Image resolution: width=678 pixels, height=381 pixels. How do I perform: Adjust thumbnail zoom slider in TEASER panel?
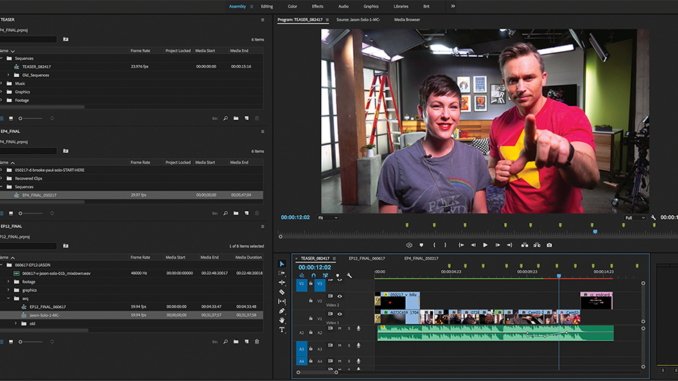[x=31, y=118]
